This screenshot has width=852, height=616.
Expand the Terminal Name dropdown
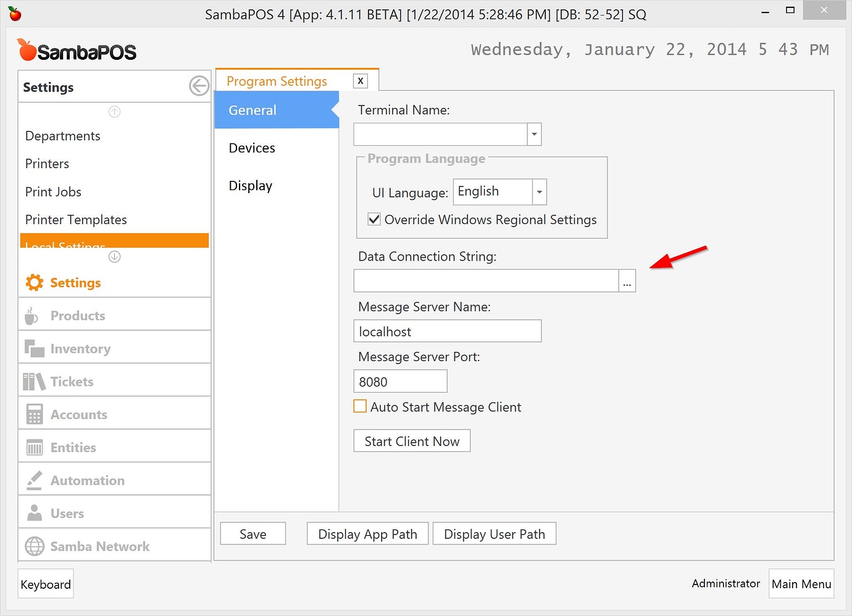point(533,134)
